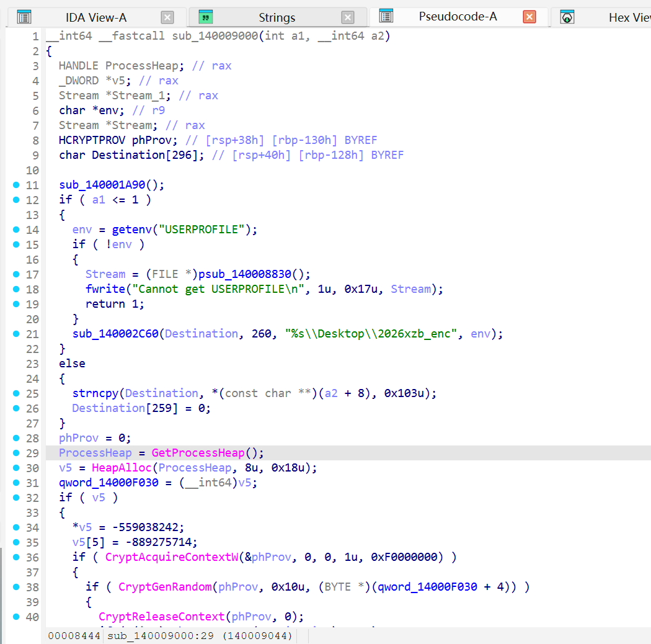
Task: Toggle breakpoint dot on line 17
Action: tap(16, 274)
